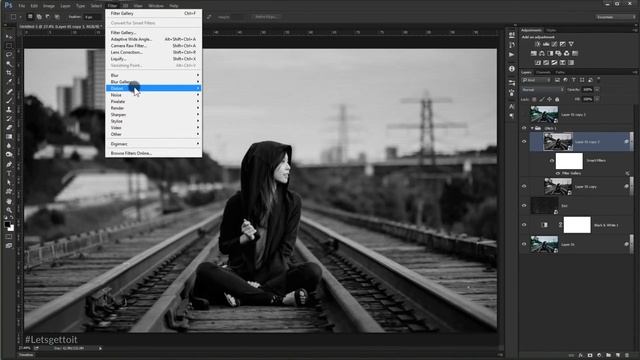
Task: Add a Hue/Saturation adjustment
Action: (x=533, y=53)
